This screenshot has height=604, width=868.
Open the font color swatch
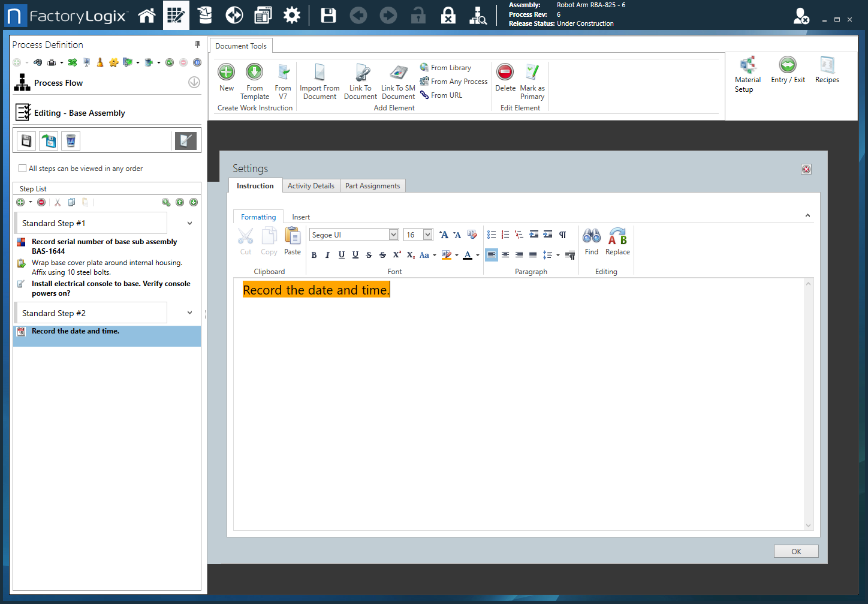click(468, 255)
